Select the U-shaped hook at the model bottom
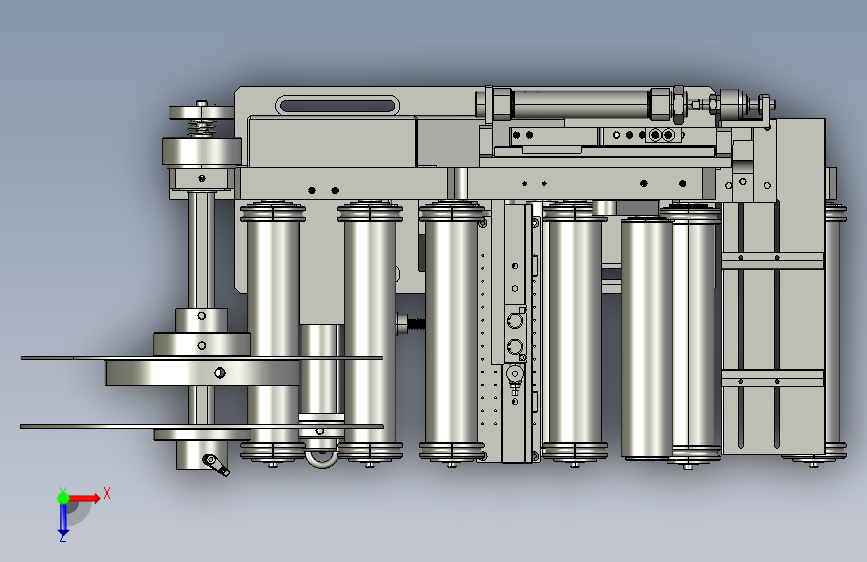 click(321, 459)
